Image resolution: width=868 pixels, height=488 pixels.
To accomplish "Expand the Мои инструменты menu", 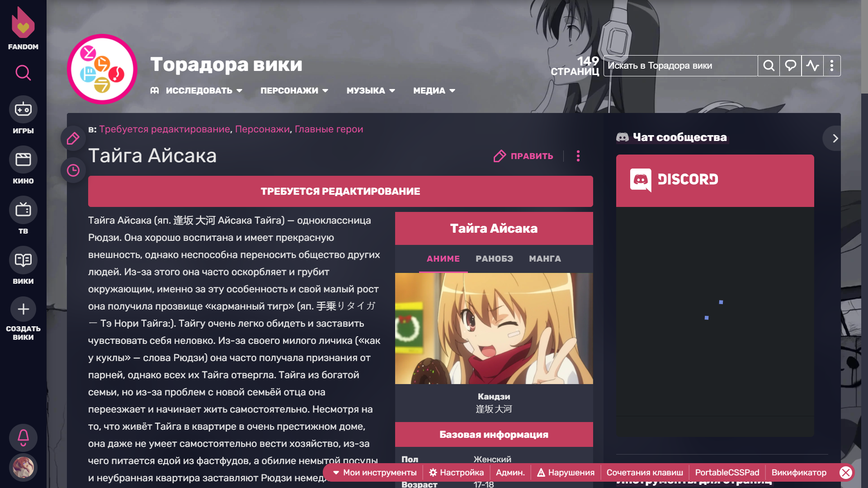I will pos(375,473).
